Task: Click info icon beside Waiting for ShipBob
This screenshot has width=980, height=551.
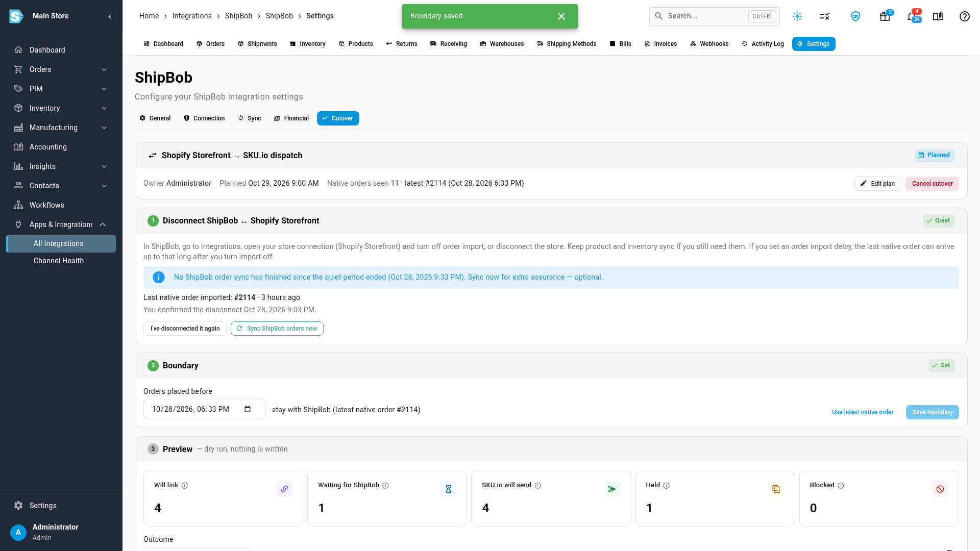Action: pos(386,486)
